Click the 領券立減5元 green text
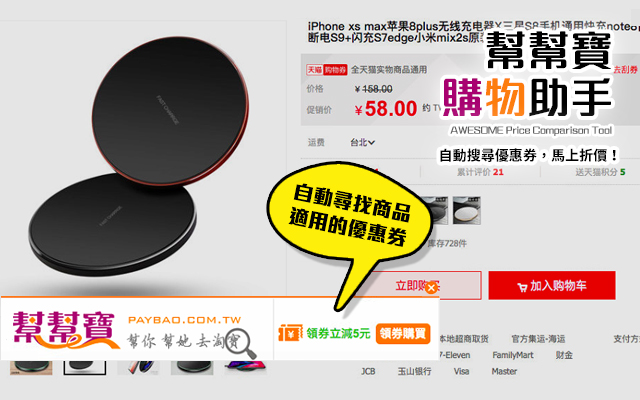This screenshot has width=640, height=400. 338,333
